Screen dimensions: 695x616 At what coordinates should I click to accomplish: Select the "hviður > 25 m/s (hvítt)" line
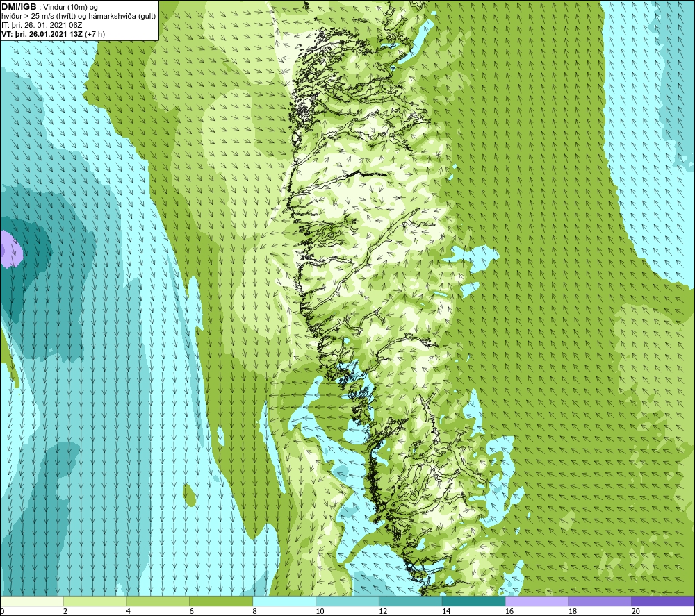point(38,17)
